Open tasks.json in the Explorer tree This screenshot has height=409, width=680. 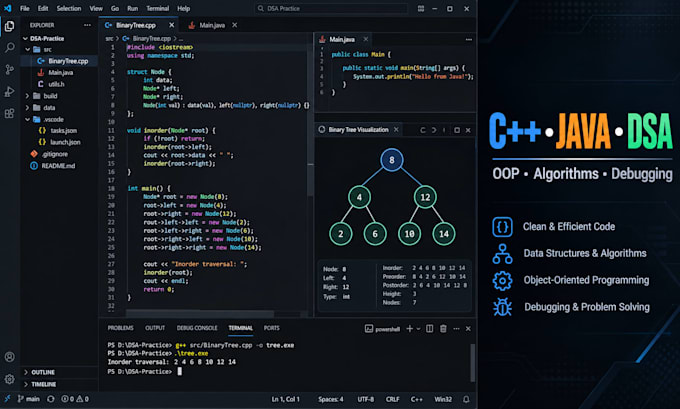59,131
